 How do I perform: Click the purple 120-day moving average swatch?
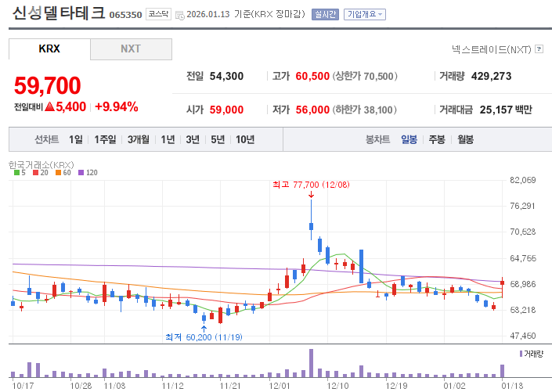(x=81, y=172)
